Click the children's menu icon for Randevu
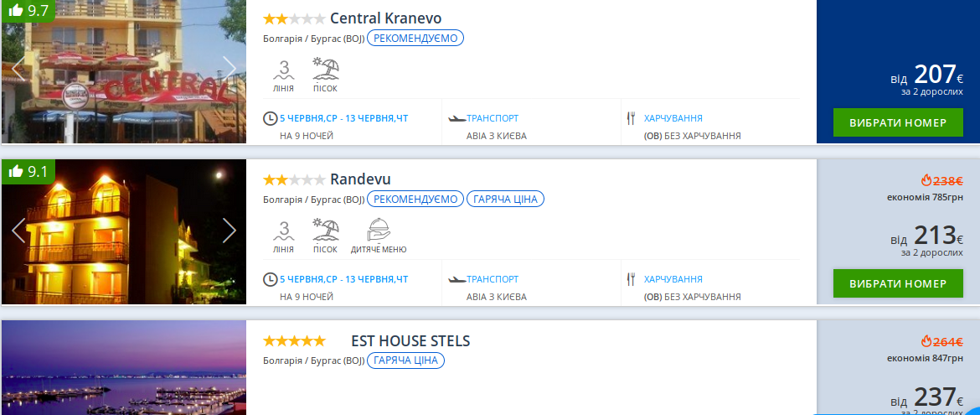This screenshot has height=415, width=980. [x=379, y=231]
